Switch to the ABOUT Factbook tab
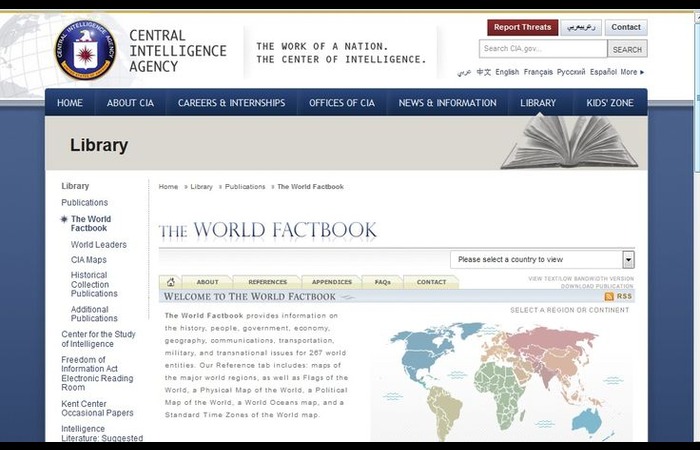The height and width of the screenshot is (450, 700). pos(208,282)
